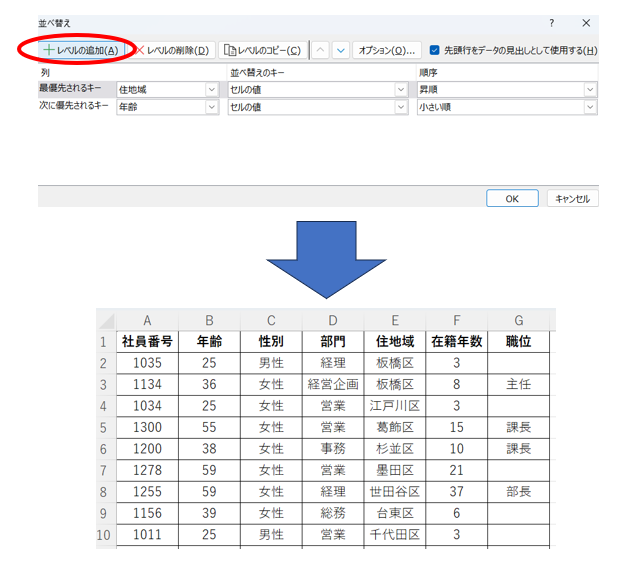Click the 墨田区 cell

click(395, 470)
